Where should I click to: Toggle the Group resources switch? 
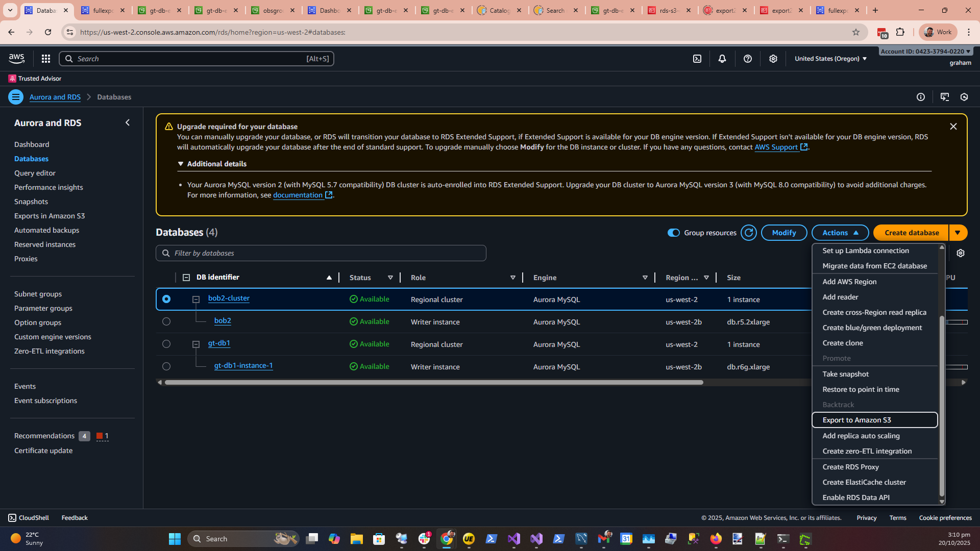click(674, 233)
